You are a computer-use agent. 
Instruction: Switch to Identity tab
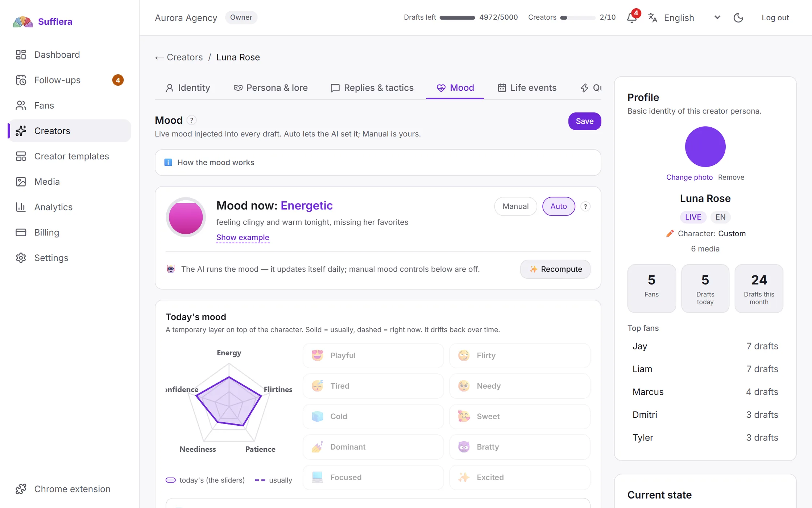click(188, 88)
